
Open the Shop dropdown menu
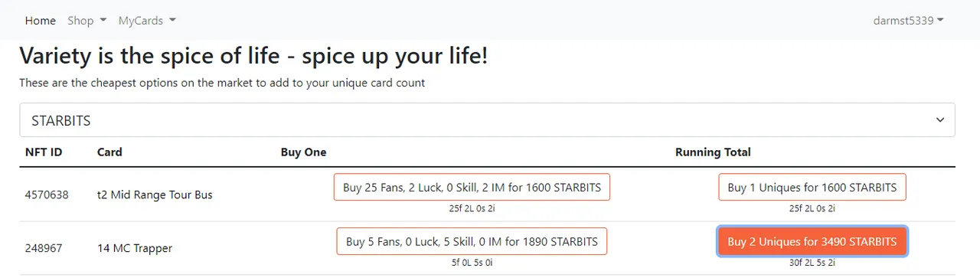[x=87, y=21]
